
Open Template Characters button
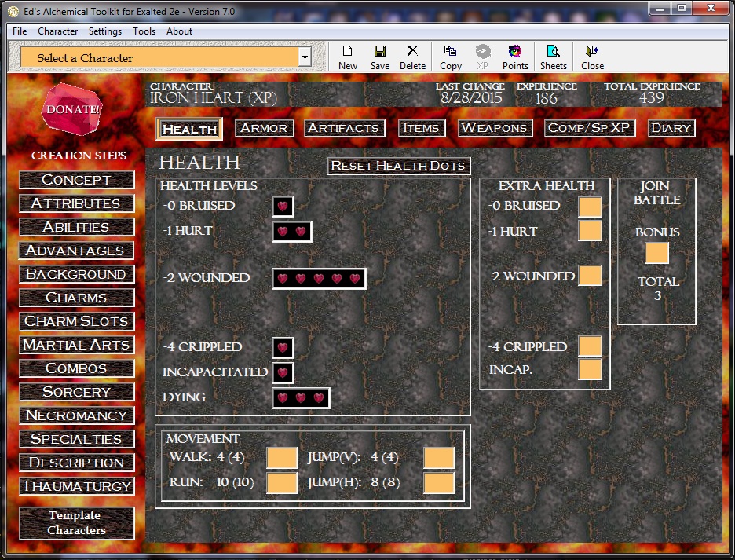76,523
